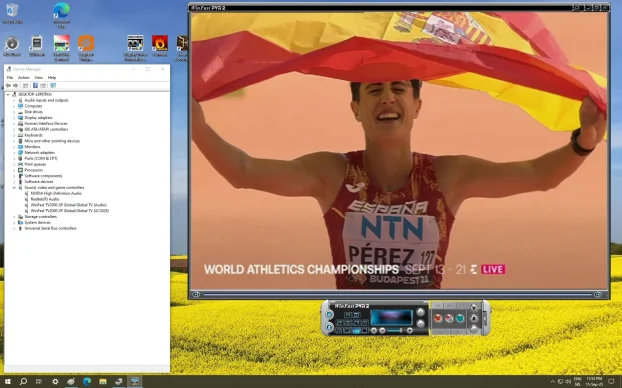Image resolution: width=622 pixels, height=388 pixels.
Task: Click the right end icon of video seek bar
Action: 598,294
